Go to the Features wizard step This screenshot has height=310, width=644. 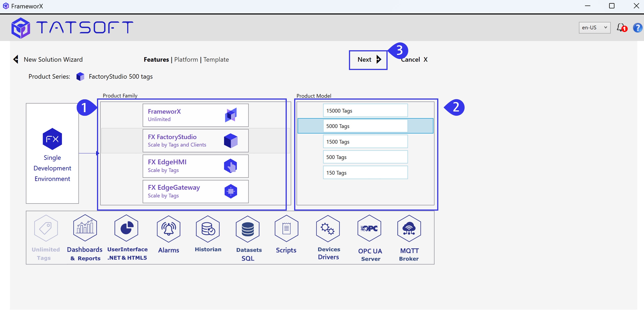156,59
